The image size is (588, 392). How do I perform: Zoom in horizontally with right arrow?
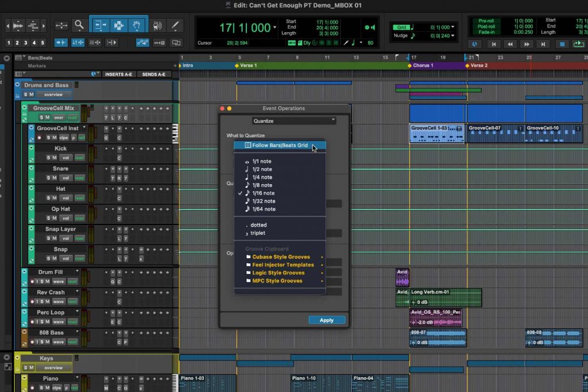click(44, 26)
